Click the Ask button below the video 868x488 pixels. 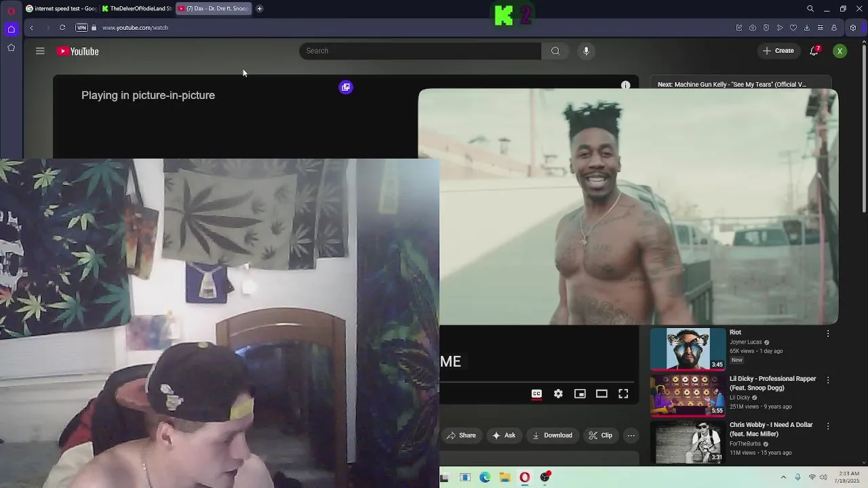tap(504, 435)
